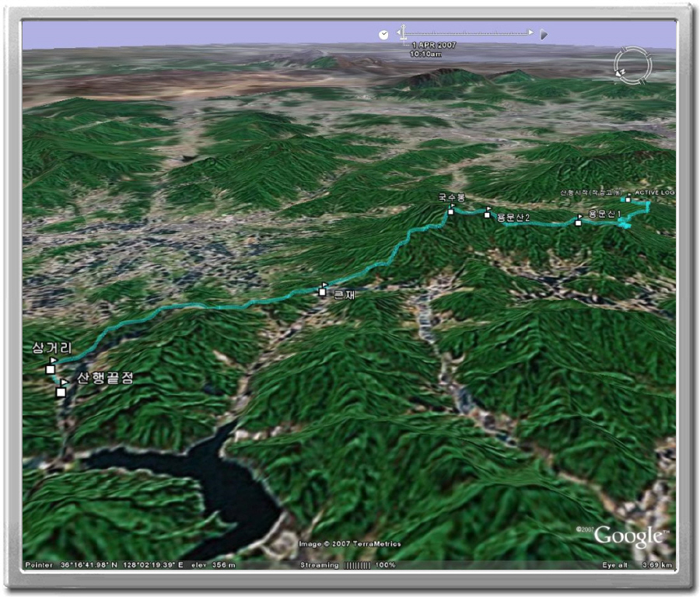This screenshot has height=597, width=700.
Task: Click the time slider handle
Action: pyautogui.click(x=403, y=33)
